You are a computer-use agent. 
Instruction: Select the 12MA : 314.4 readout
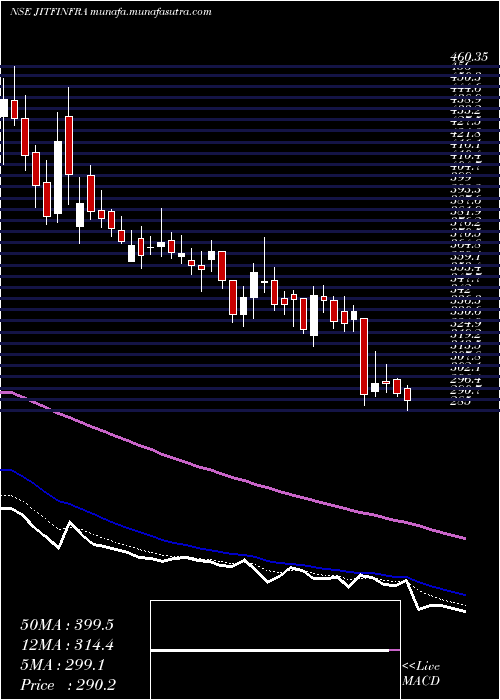pos(67,645)
